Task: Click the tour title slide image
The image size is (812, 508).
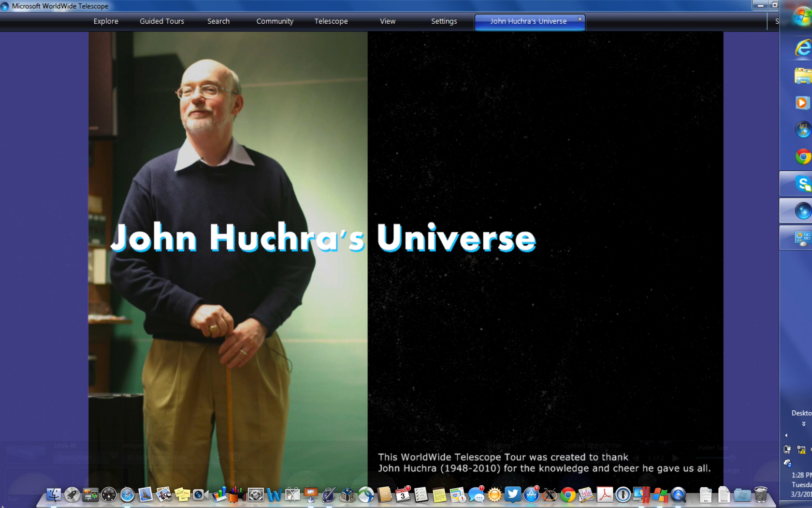Action: (x=406, y=242)
